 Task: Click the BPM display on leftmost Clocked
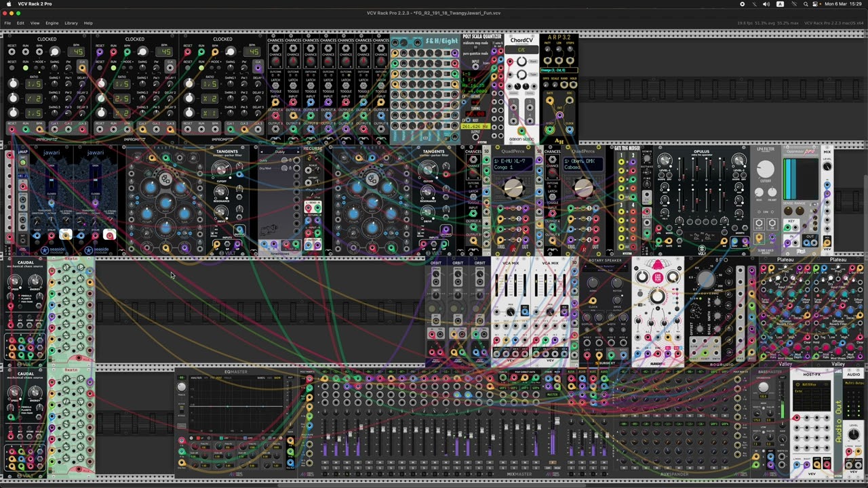tap(77, 52)
